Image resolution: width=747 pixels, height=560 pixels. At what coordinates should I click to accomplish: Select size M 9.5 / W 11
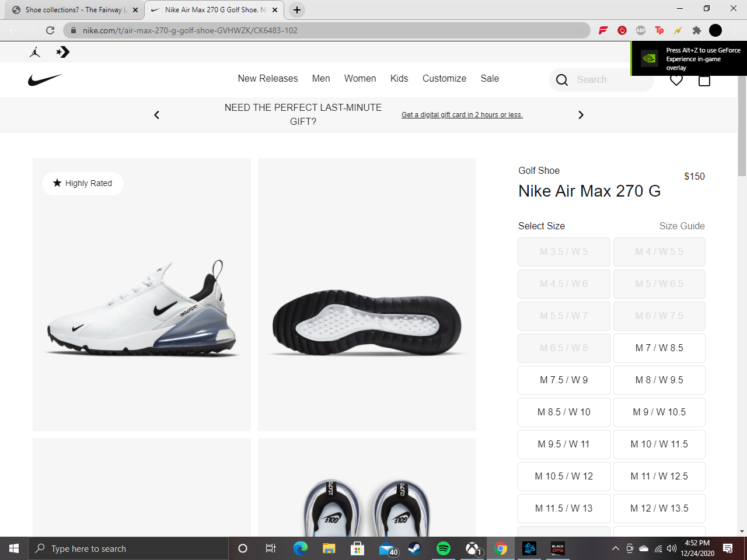pyautogui.click(x=564, y=444)
